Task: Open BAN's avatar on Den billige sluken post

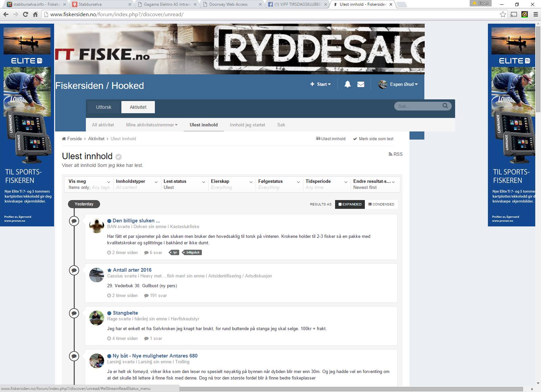Action: click(x=96, y=225)
